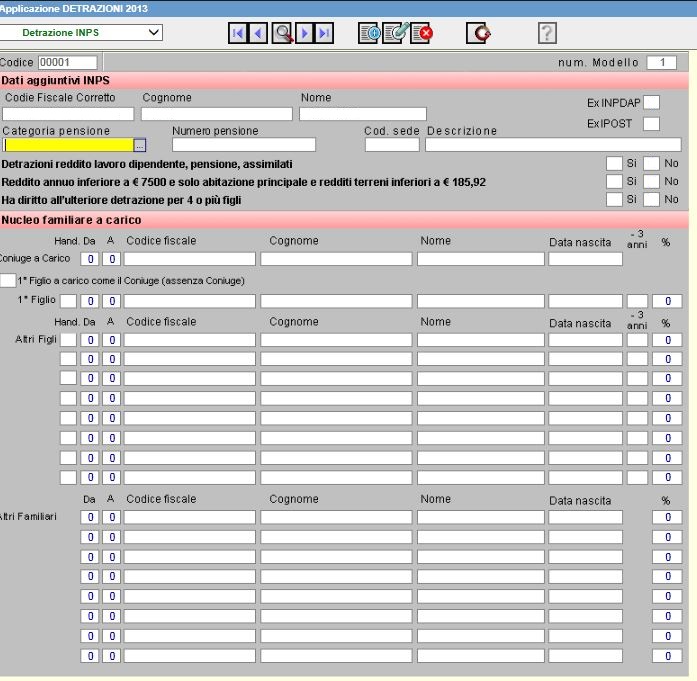The height and width of the screenshot is (681, 697).
Task: Click the new record icon
Action: coord(369,34)
